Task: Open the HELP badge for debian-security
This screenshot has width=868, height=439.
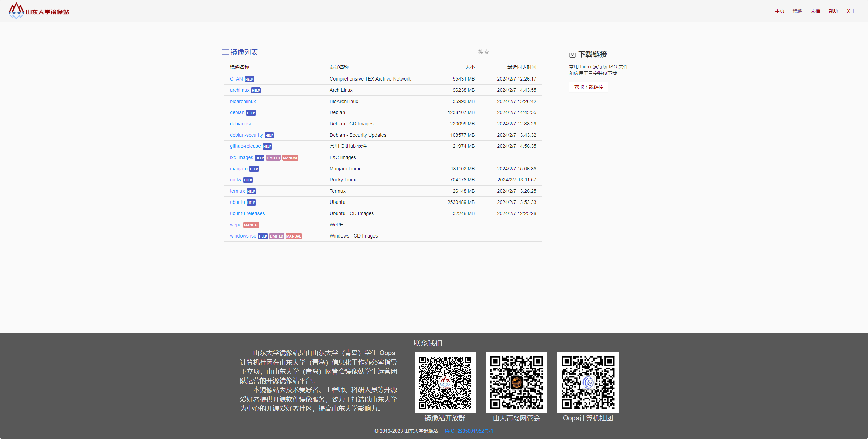Action: [269, 135]
